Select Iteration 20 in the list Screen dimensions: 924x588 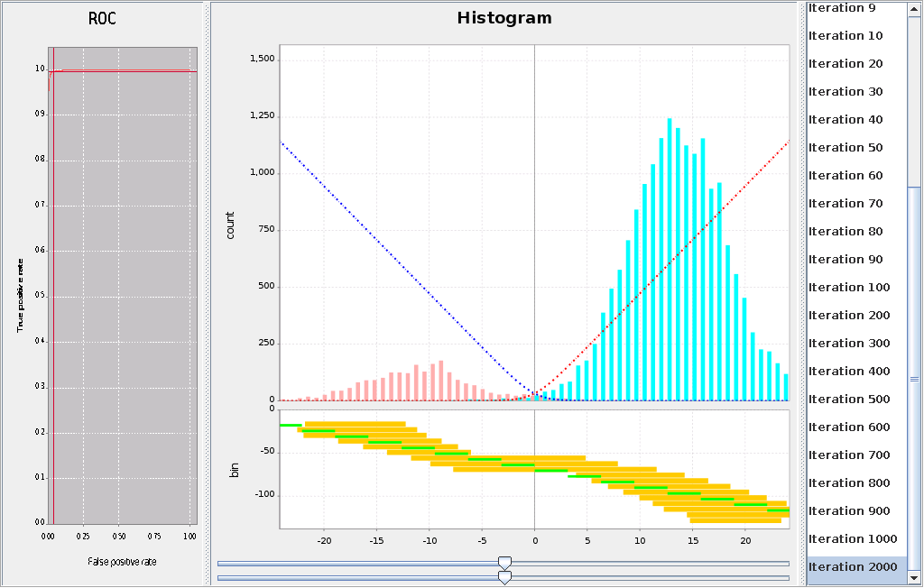[845, 64]
